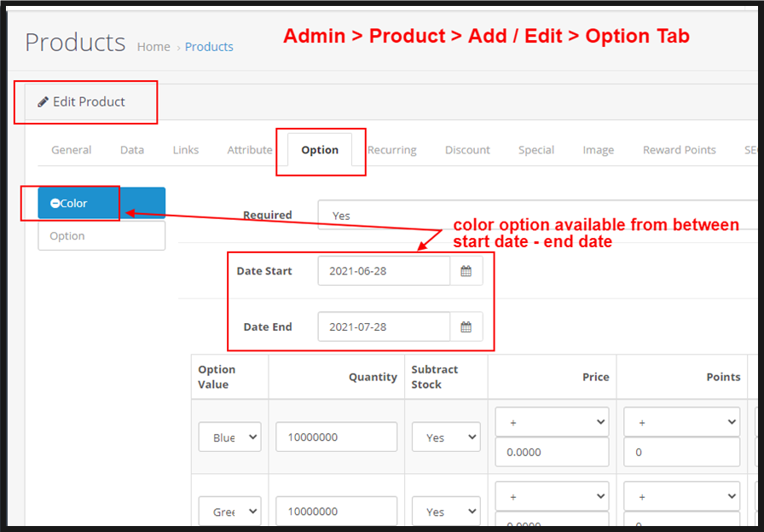Open the Blue option value dropdown
The image size is (764, 532).
(229, 437)
